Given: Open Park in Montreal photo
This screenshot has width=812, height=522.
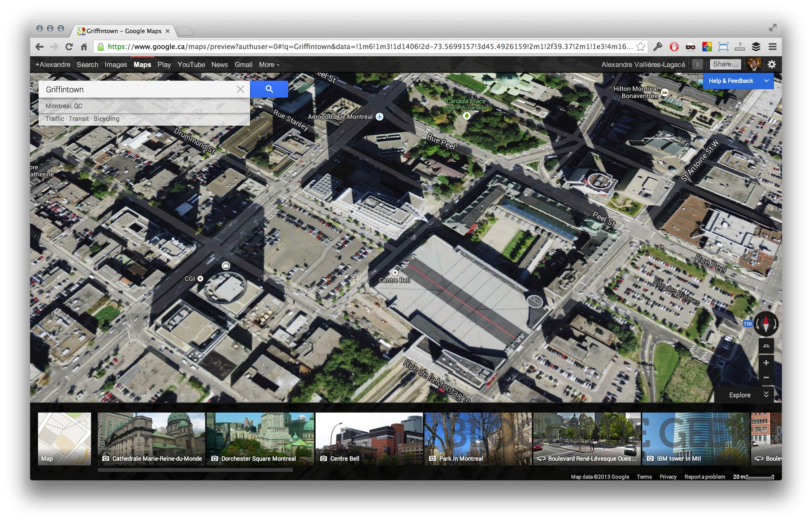Looking at the screenshot, I should pos(478,439).
